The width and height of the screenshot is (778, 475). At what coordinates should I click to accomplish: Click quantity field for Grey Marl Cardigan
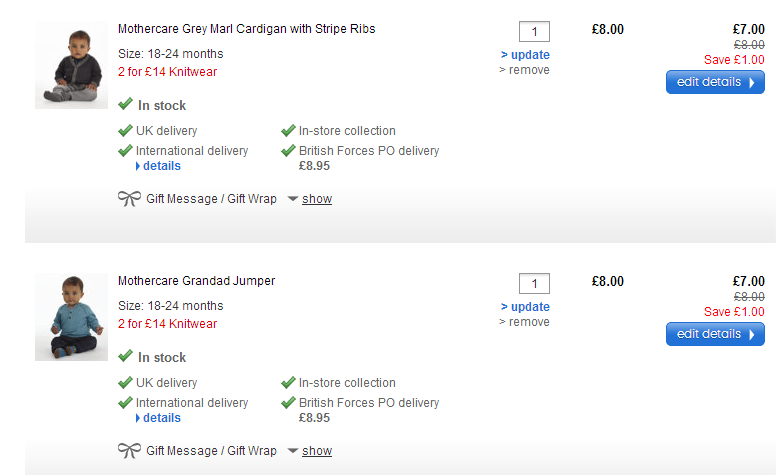(x=534, y=31)
